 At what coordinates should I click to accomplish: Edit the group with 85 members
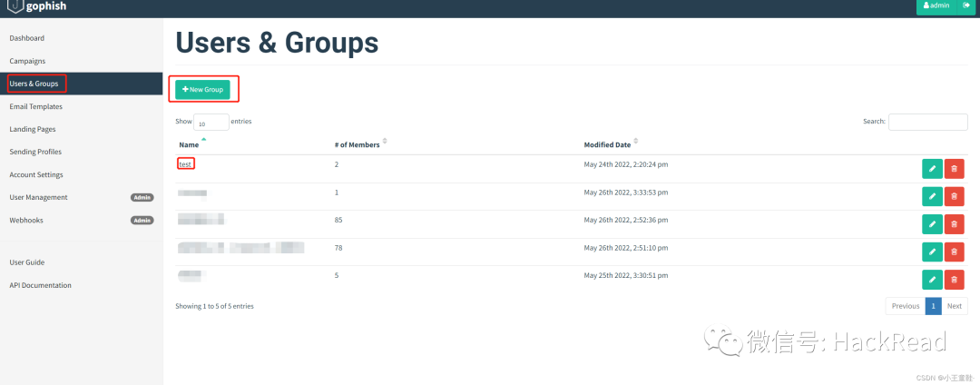tap(932, 224)
